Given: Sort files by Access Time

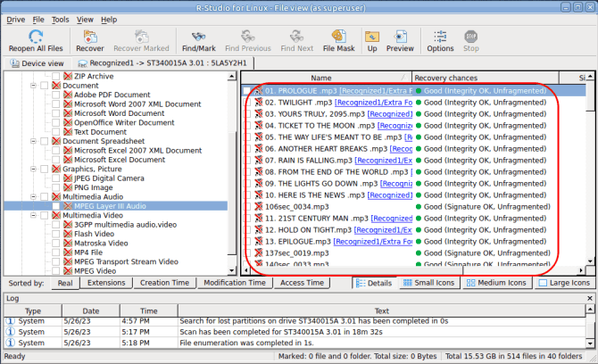Looking at the screenshot, I should (x=302, y=283).
